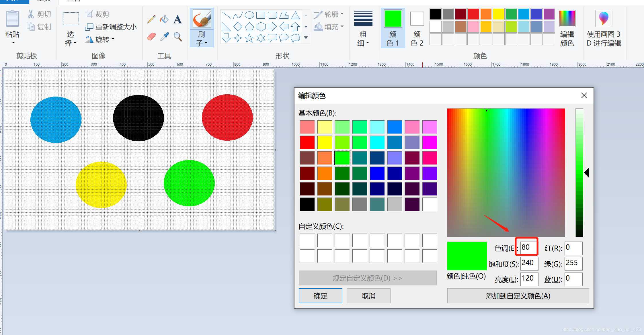The width and height of the screenshot is (644, 335).
Task: Expand the Rotate dropdown menu
Action: 100,39
